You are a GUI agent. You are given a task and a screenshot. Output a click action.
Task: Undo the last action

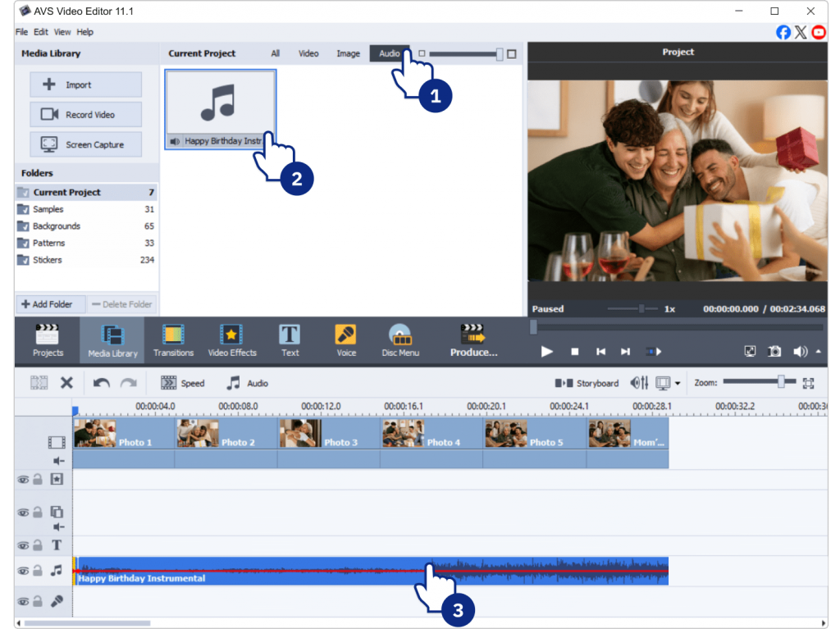pyautogui.click(x=101, y=382)
